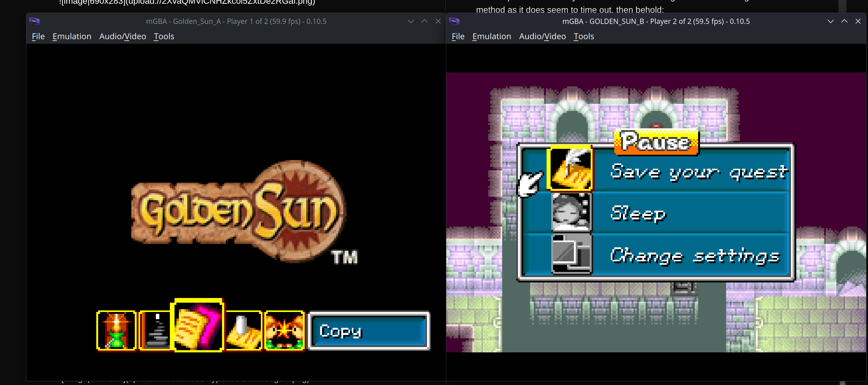
Task: Open Emulation menu in GOLDEN_SUN_B window
Action: pyautogui.click(x=492, y=36)
